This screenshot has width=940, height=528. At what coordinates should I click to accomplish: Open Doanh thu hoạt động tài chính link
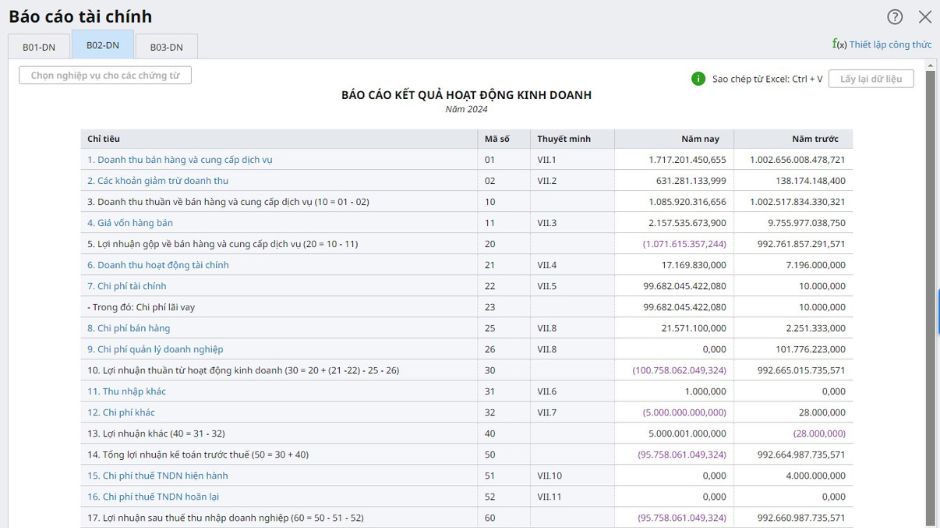[x=158, y=265]
